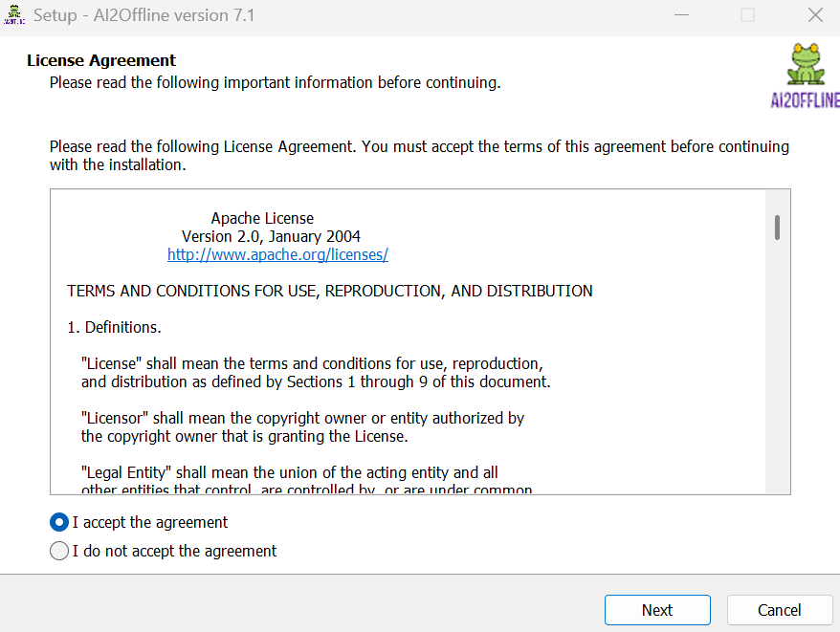Click the "Legal Entity" definition line
This screenshot has width=840, height=632.
[289, 472]
